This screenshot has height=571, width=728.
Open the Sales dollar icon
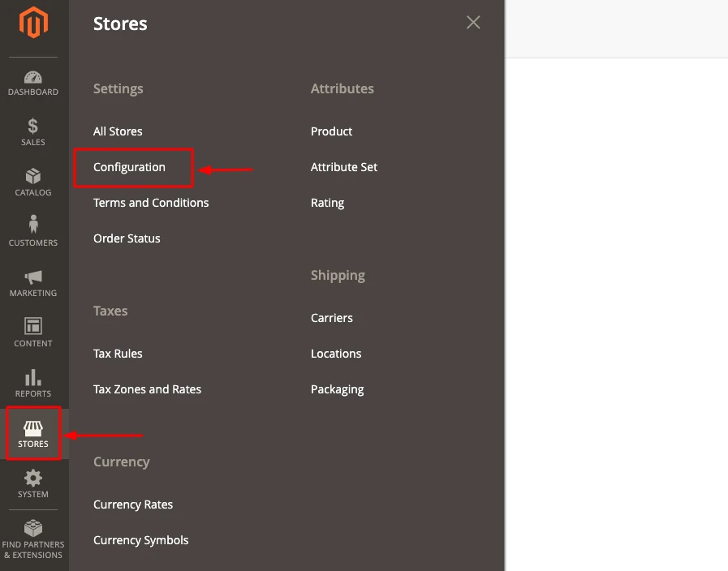point(33,126)
